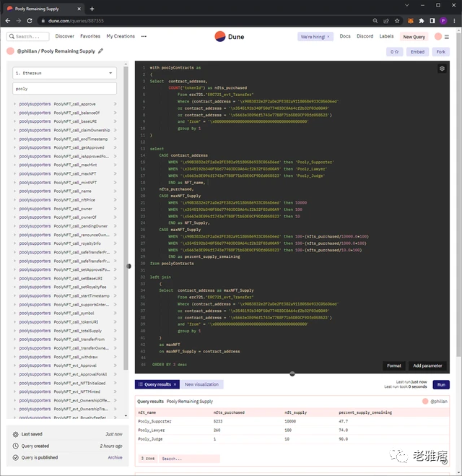The height and width of the screenshot is (476, 462).
Task: Expand the PoolyNFT_call_balanceOf table row
Action: tap(14, 113)
